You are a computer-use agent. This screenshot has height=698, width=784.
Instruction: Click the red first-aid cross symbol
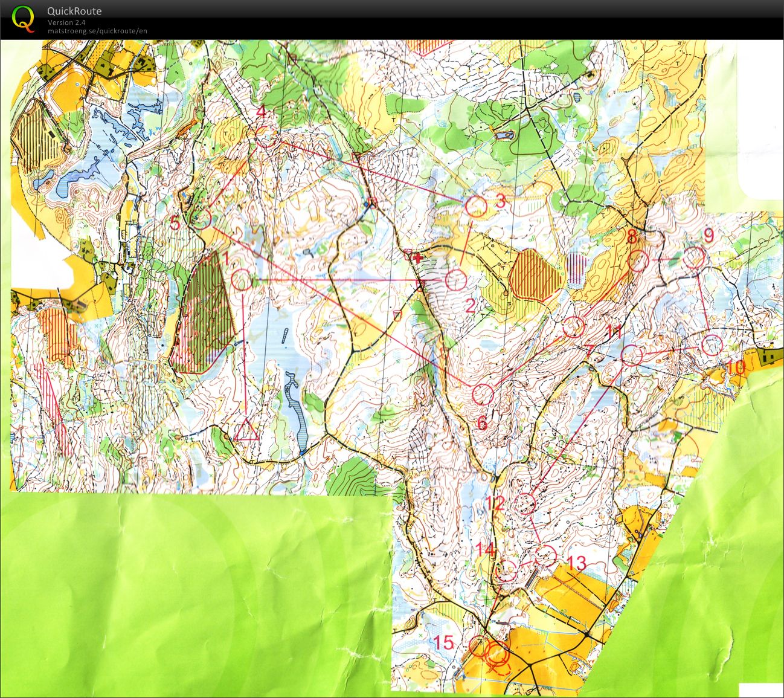click(417, 257)
